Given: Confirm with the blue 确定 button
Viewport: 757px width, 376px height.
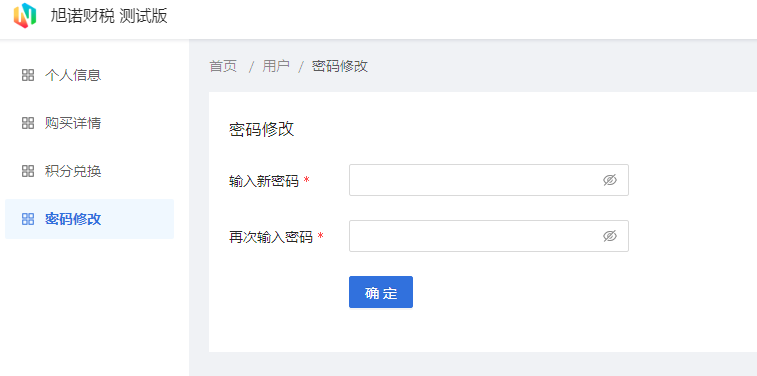Looking at the screenshot, I should 381,292.
